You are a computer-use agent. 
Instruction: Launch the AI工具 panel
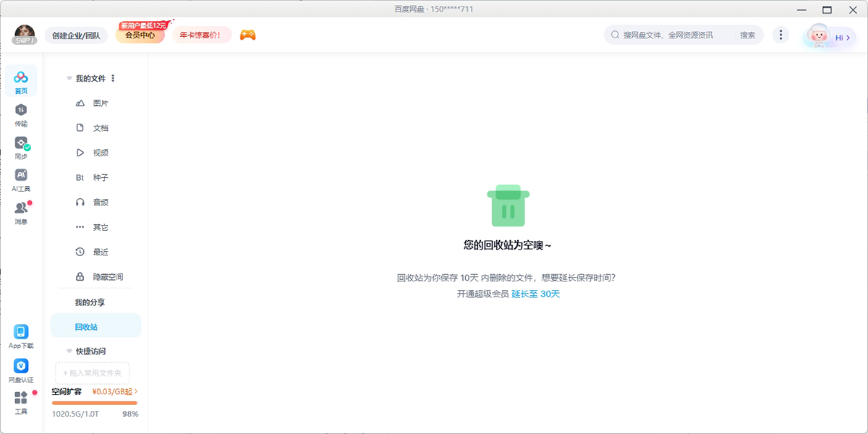pyautogui.click(x=21, y=180)
